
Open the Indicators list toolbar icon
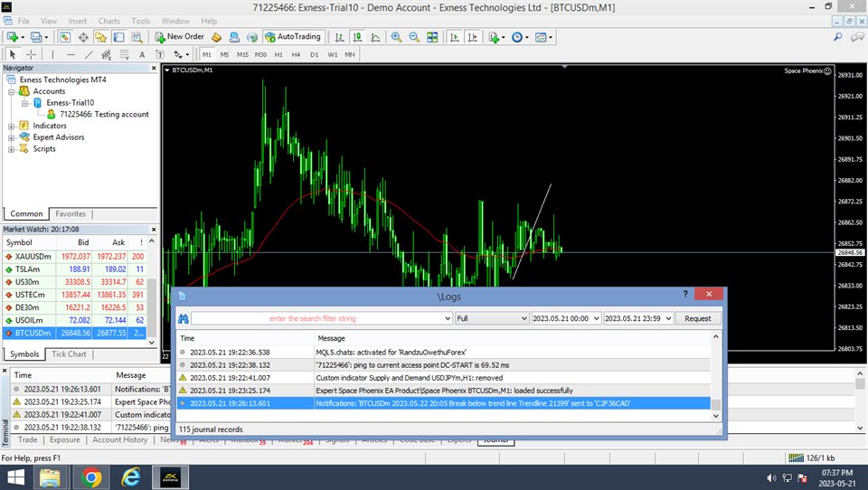pos(494,37)
